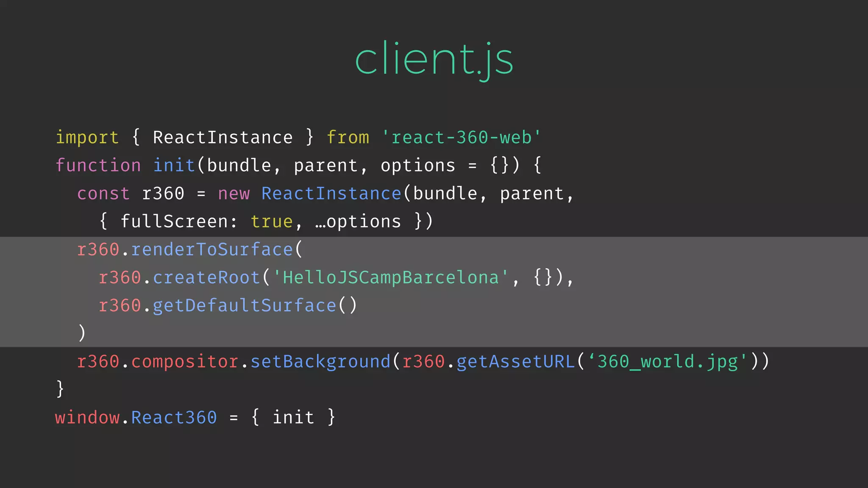Click the 'compositor' property
Image resolution: width=868 pixels, height=488 pixels.
(x=185, y=362)
